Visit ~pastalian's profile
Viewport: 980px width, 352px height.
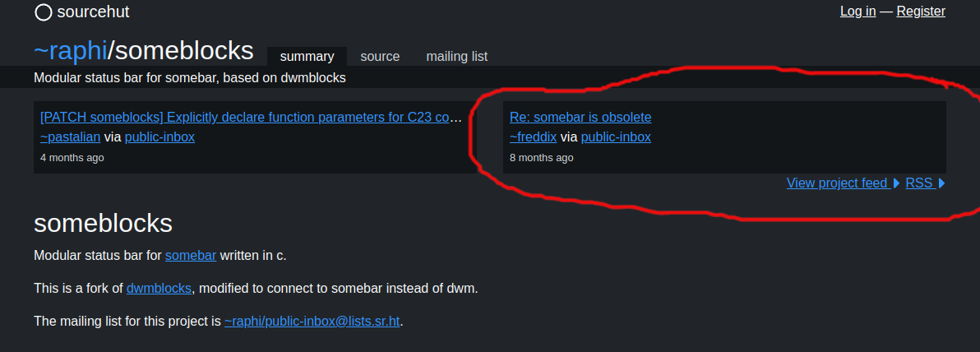click(70, 137)
